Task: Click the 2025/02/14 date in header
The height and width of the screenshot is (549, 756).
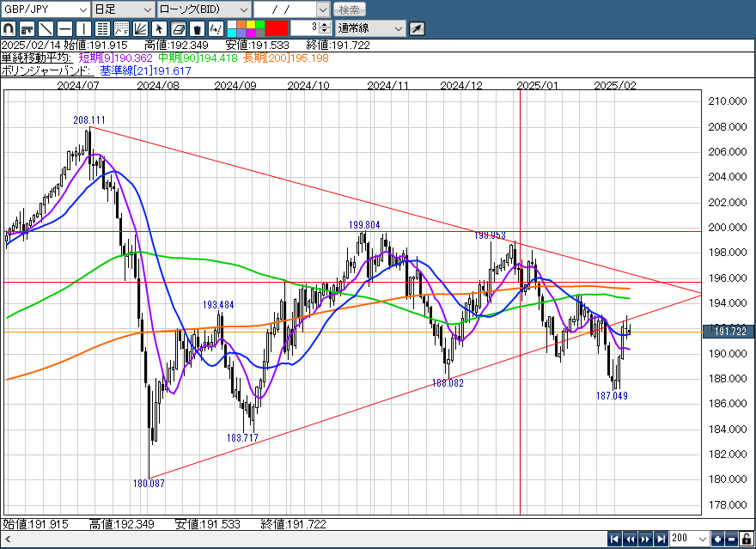Action: click(31, 46)
